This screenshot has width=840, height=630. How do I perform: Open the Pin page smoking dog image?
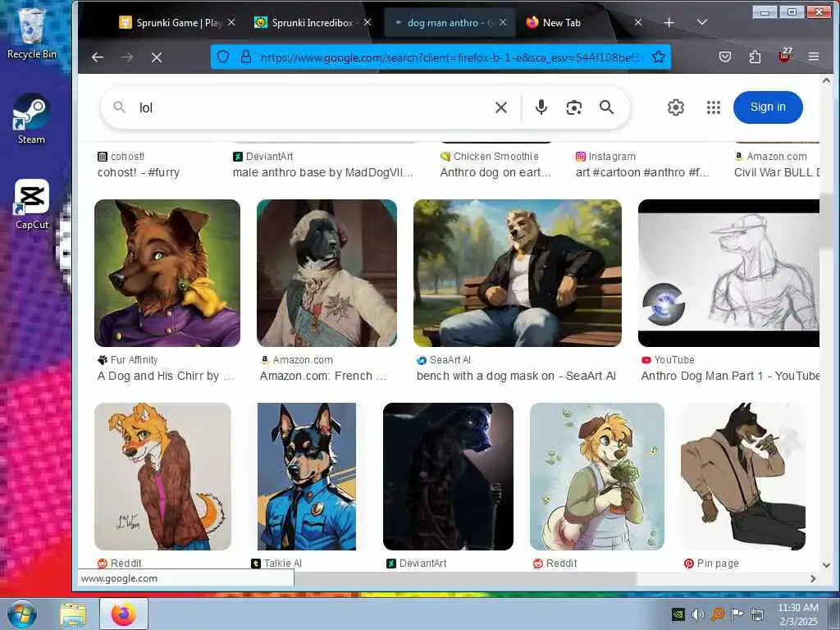[743, 477]
